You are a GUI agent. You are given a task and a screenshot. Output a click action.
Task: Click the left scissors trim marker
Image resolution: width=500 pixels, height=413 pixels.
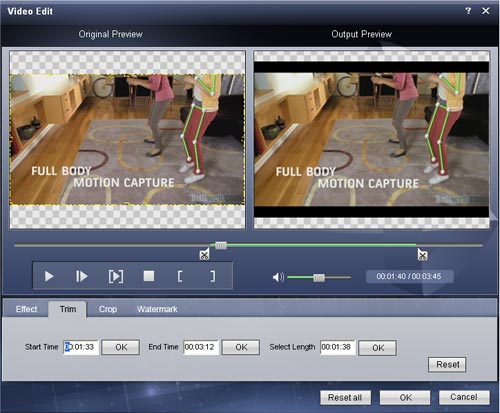pyautogui.click(x=204, y=255)
